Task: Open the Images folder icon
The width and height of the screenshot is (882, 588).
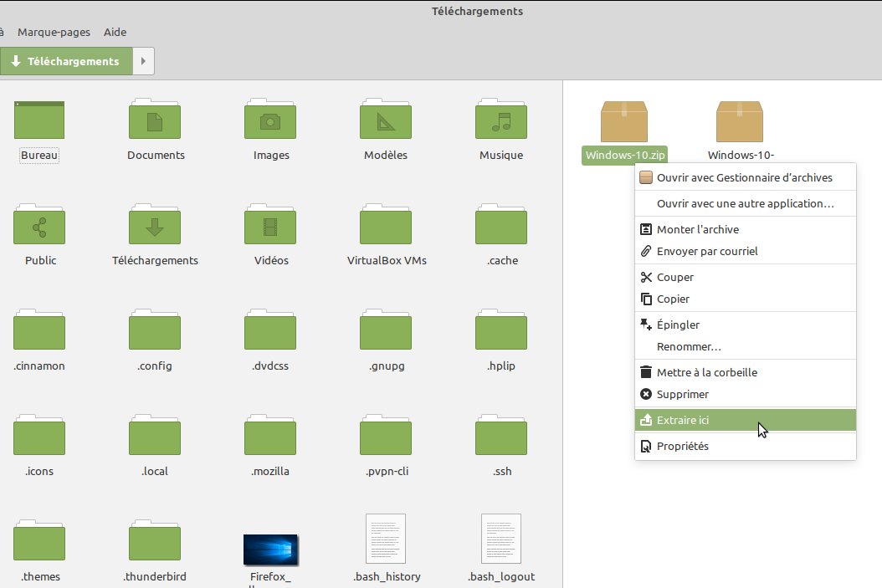Action: tap(270, 120)
